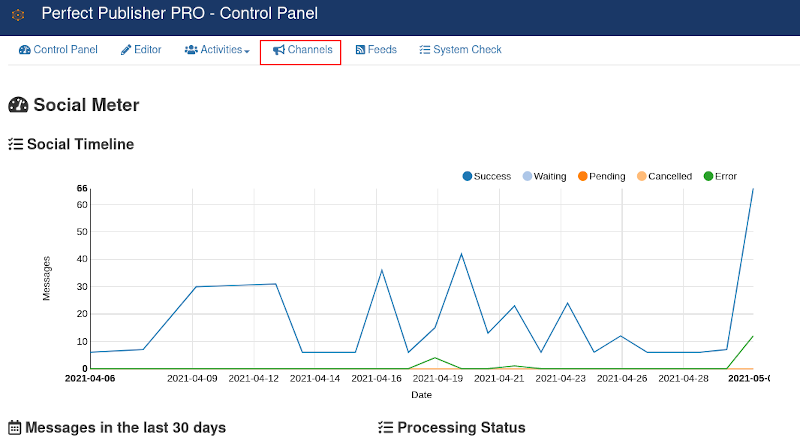
Task: Toggle Cancelled series via peach legend dot
Action: (642, 176)
